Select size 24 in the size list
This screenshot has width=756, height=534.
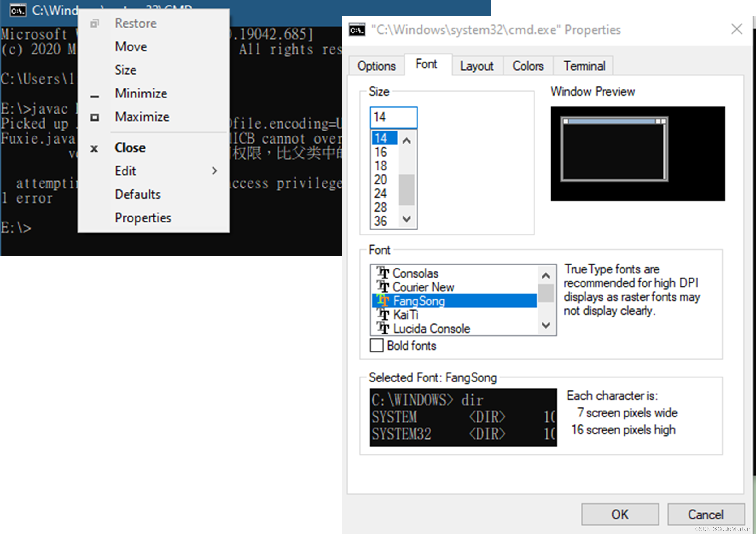click(x=385, y=193)
